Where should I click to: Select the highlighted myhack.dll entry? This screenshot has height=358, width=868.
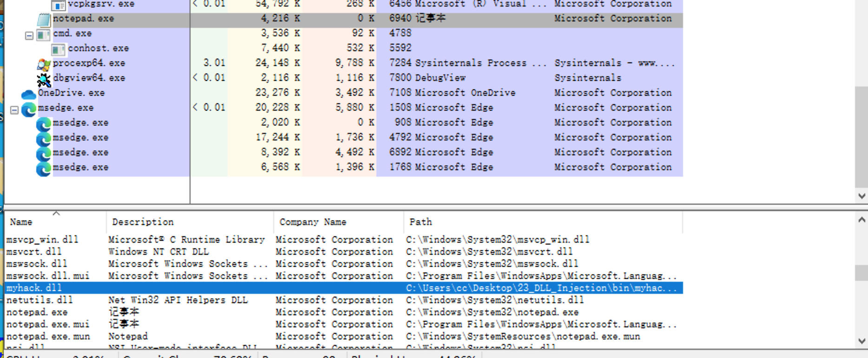pos(343,288)
